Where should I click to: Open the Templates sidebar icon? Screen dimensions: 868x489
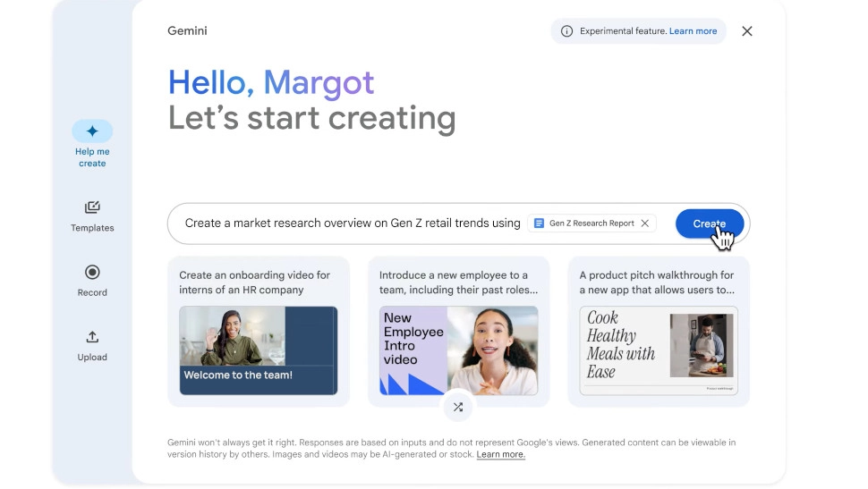pos(92,207)
